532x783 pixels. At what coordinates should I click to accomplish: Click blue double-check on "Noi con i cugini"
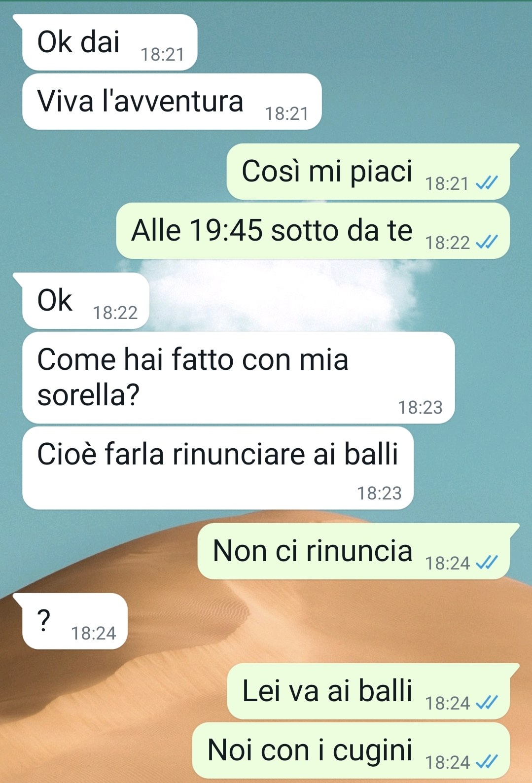(x=487, y=762)
